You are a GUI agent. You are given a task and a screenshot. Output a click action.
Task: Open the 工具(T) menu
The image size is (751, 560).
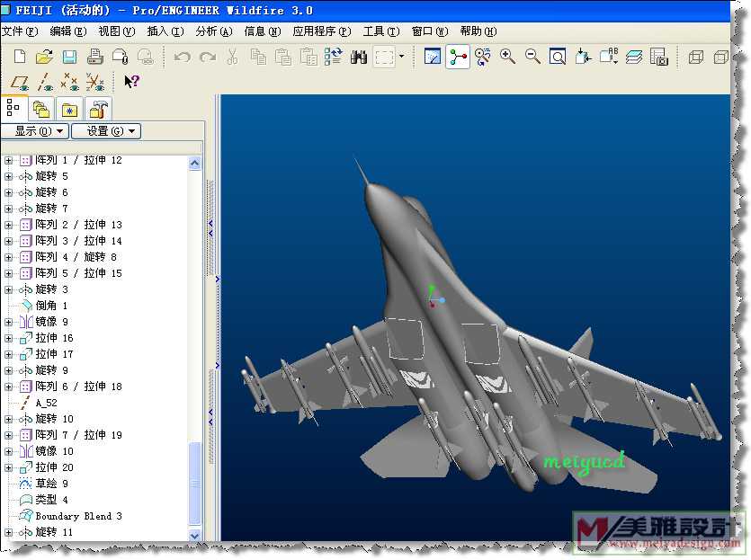pyautogui.click(x=381, y=31)
